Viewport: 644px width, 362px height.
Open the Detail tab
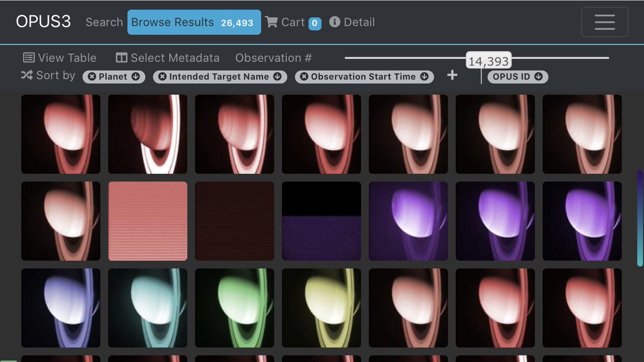point(352,22)
